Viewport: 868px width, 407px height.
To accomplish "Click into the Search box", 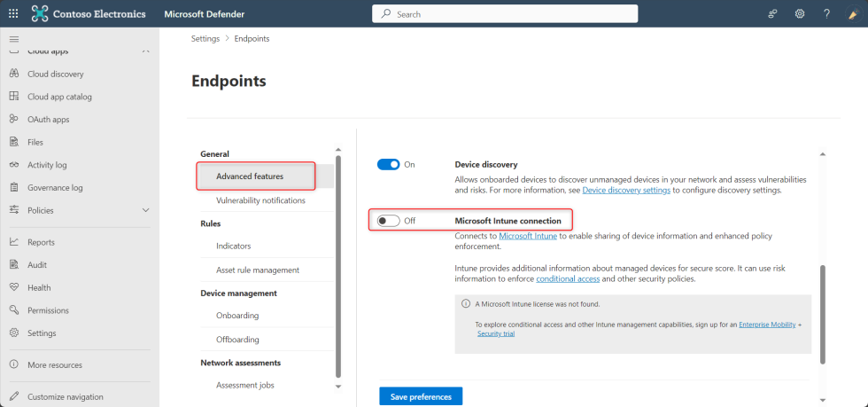I will (x=505, y=14).
